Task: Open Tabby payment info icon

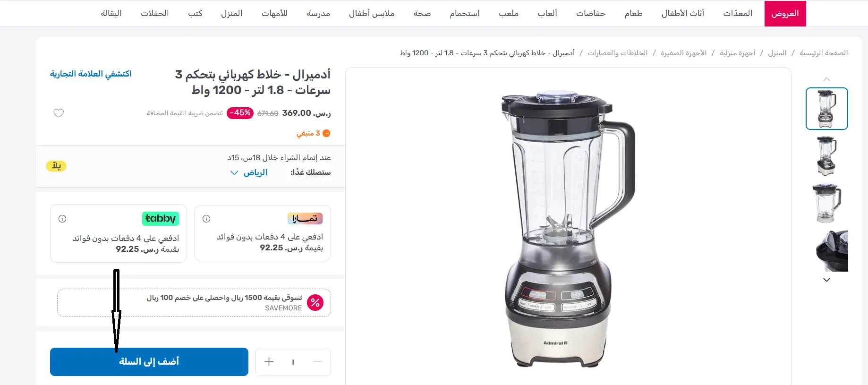Action: pyautogui.click(x=62, y=219)
